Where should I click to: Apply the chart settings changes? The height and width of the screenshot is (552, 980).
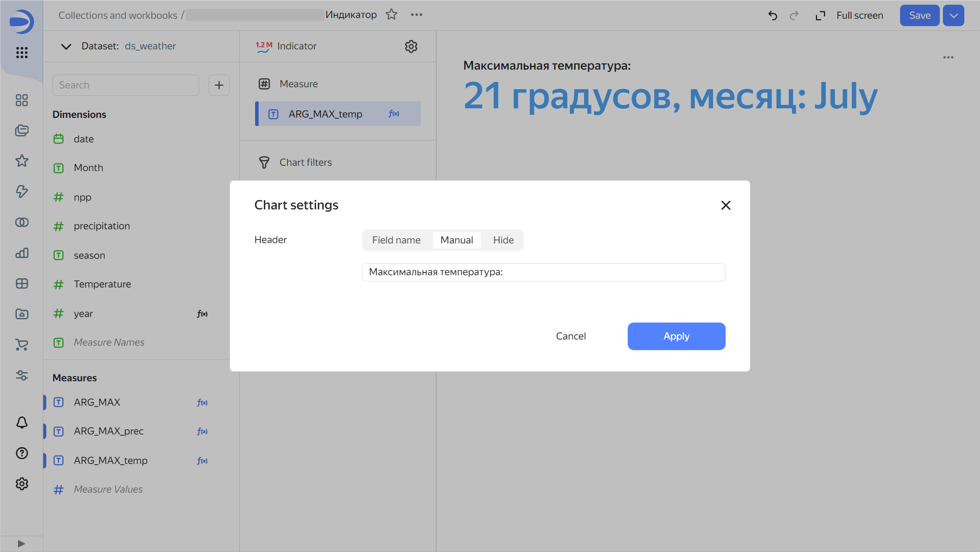tap(676, 336)
